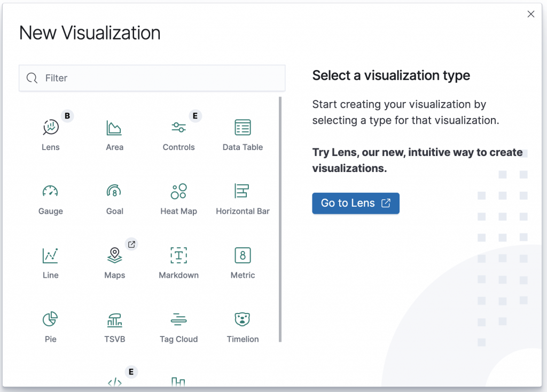Select the Goal visualization icon
547x392 pixels.
coord(114,192)
